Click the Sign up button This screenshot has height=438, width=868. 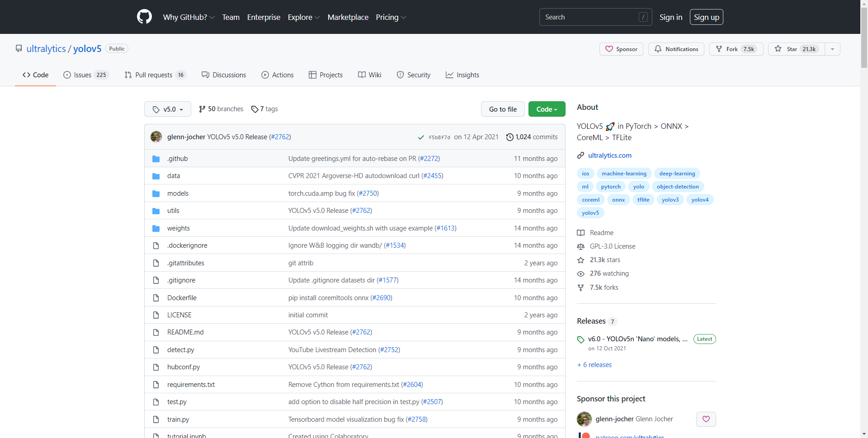click(706, 17)
